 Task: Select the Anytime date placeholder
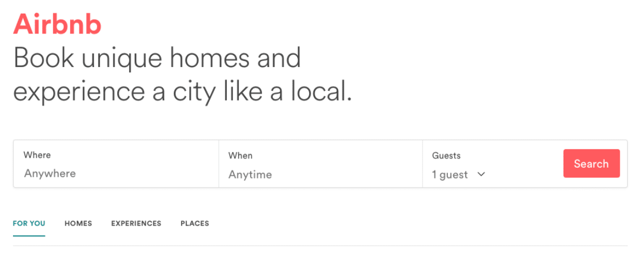pyautogui.click(x=250, y=175)
